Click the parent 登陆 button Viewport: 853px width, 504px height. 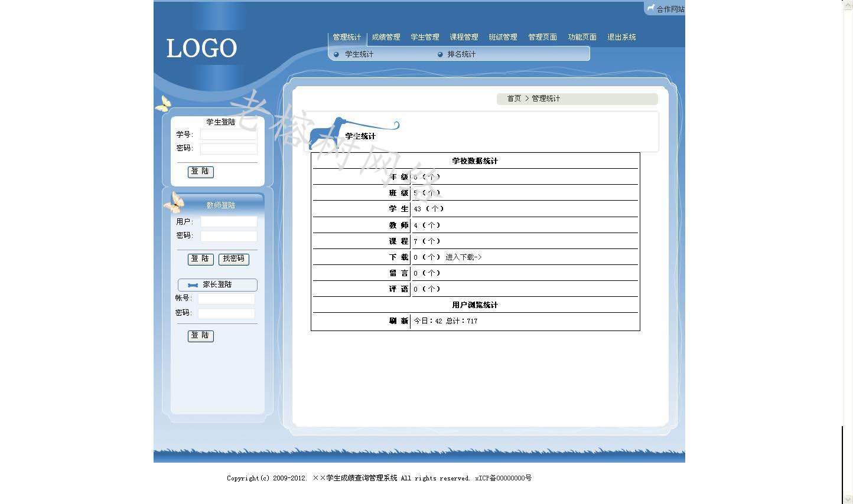click(x=201, y=336)
